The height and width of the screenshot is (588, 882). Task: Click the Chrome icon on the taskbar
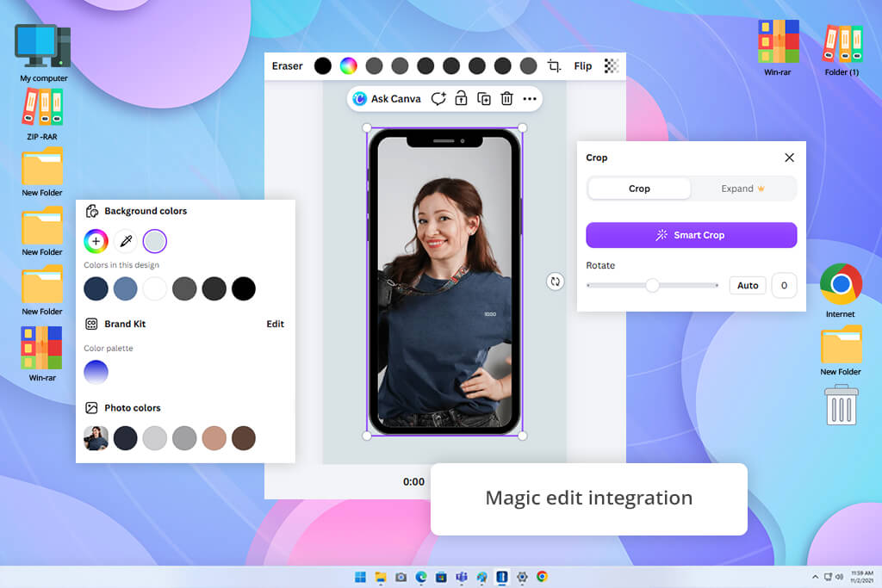543,576
